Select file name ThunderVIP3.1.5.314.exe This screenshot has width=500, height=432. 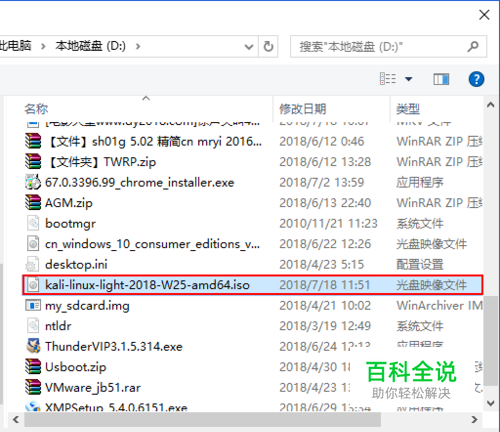(114, 347)
